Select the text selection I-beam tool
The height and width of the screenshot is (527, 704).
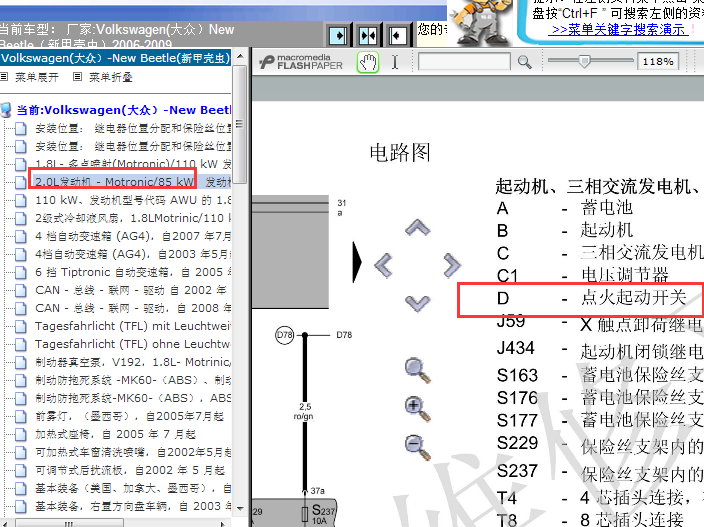pyautogui.click(x=395, y=62)
